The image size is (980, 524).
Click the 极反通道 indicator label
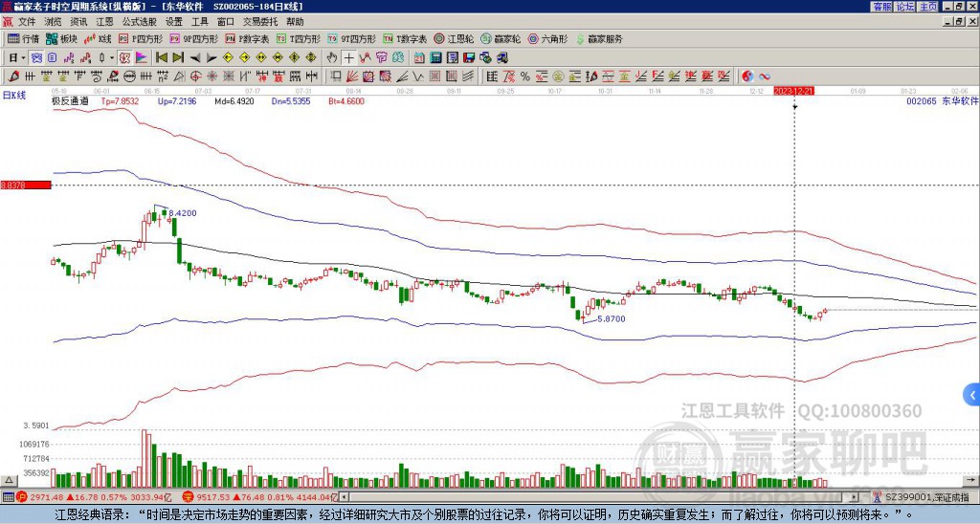tap(70, 101)
